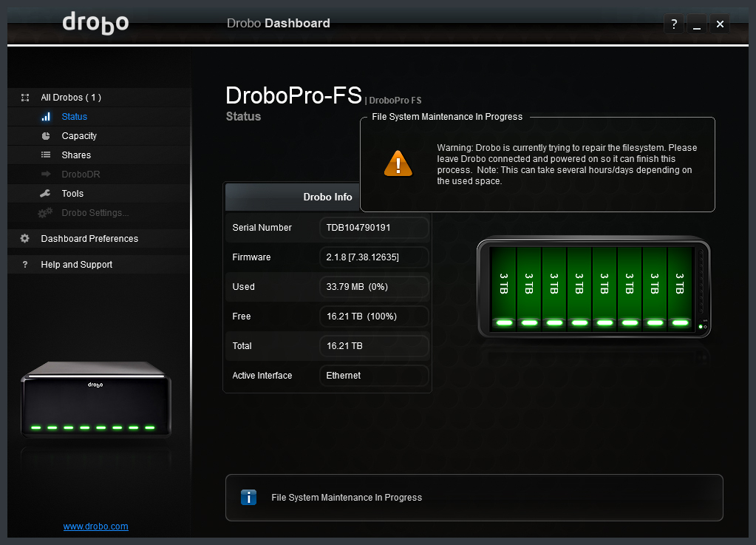The height and width of the screenshot is (545, 756).
Task: Click the Dashboard Preferences gear icon
Action: (24, 238)
